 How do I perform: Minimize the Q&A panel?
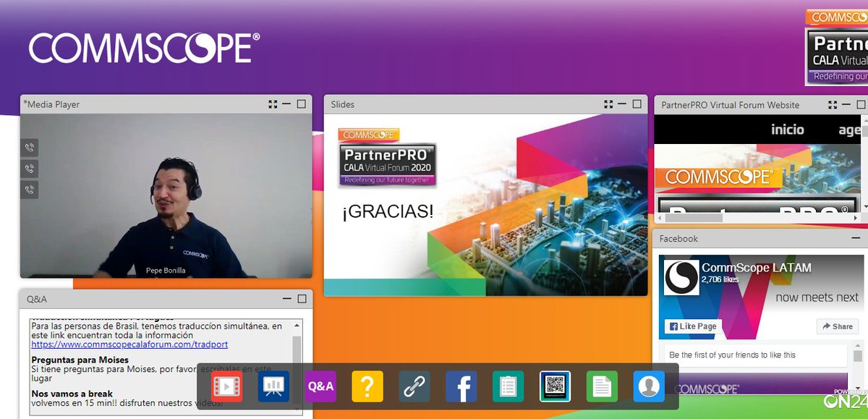pyautogui.click(x=286, y=298)
